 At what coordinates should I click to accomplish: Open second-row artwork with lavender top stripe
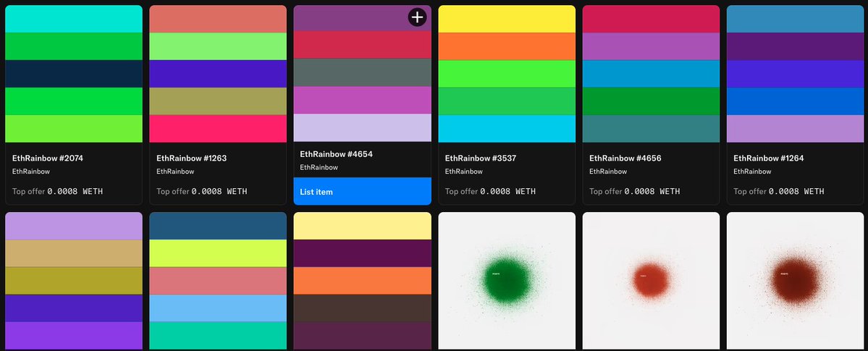[x=74, y=281]
